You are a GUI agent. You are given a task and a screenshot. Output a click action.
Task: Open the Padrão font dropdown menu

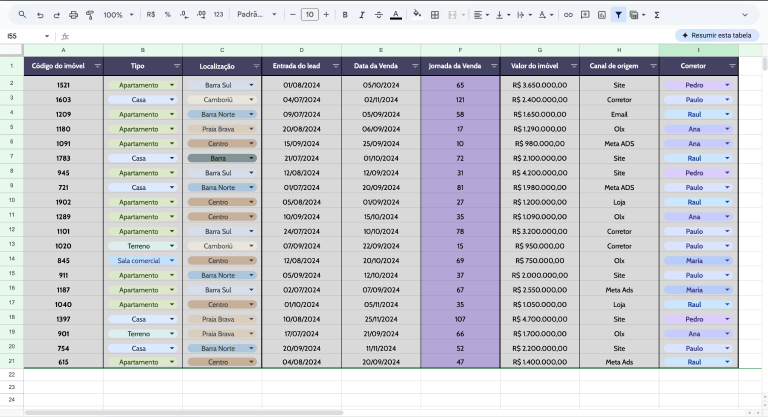coord(256,15)
